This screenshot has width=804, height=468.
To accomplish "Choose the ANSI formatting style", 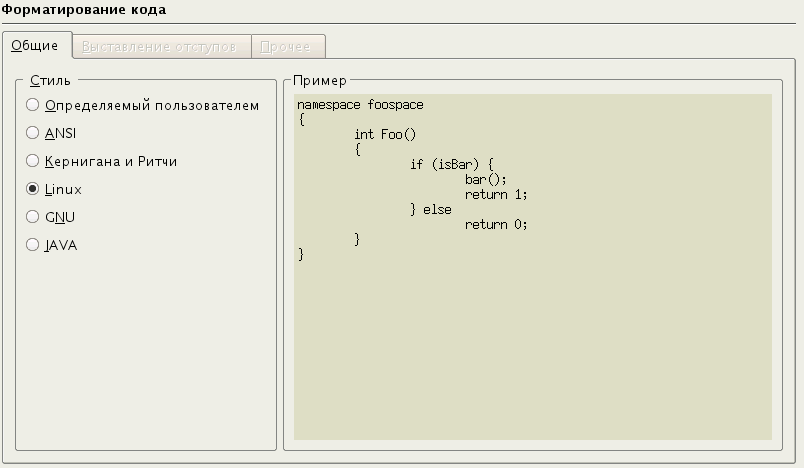I will click(x=33, y=133).
